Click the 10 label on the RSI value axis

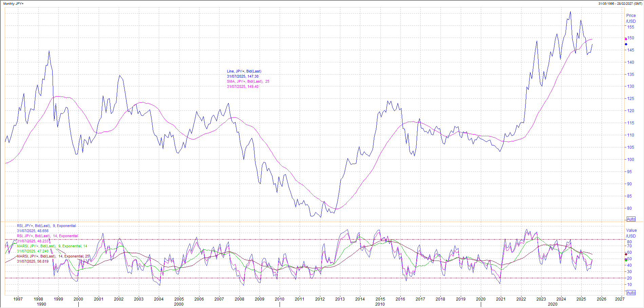(x=629, y=285)
